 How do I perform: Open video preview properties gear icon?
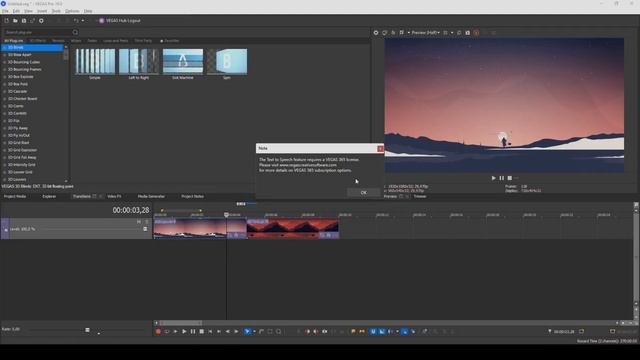click(x=376, y=33)
